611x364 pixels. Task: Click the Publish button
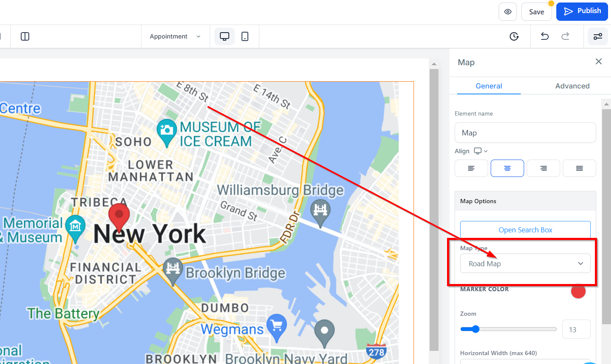point(582,11)
